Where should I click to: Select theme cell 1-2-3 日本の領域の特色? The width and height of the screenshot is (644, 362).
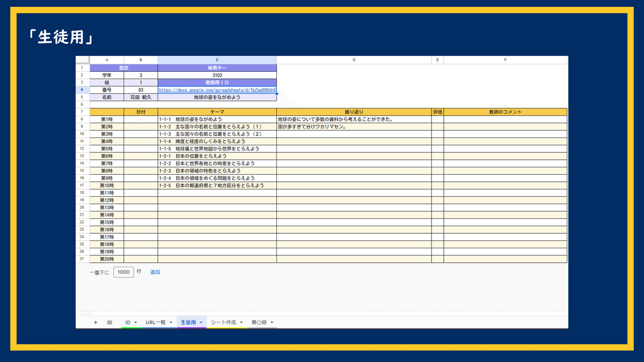coord(217,171)
